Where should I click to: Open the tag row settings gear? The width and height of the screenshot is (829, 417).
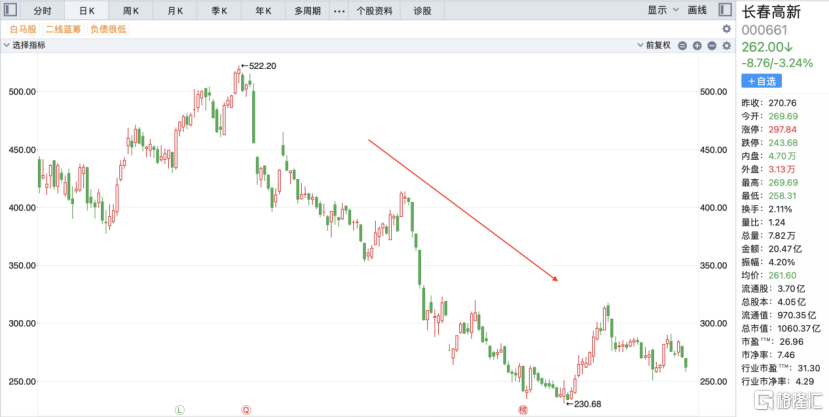click(x=726, y=29)
